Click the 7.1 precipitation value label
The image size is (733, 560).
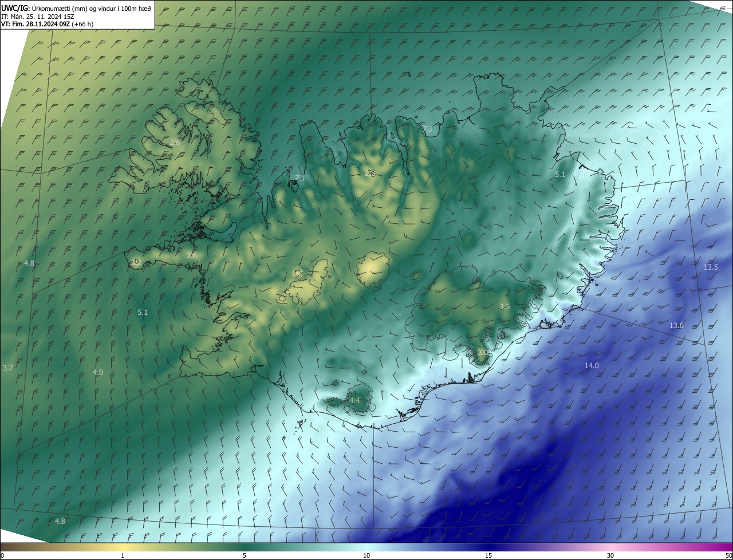click(300, 178)
